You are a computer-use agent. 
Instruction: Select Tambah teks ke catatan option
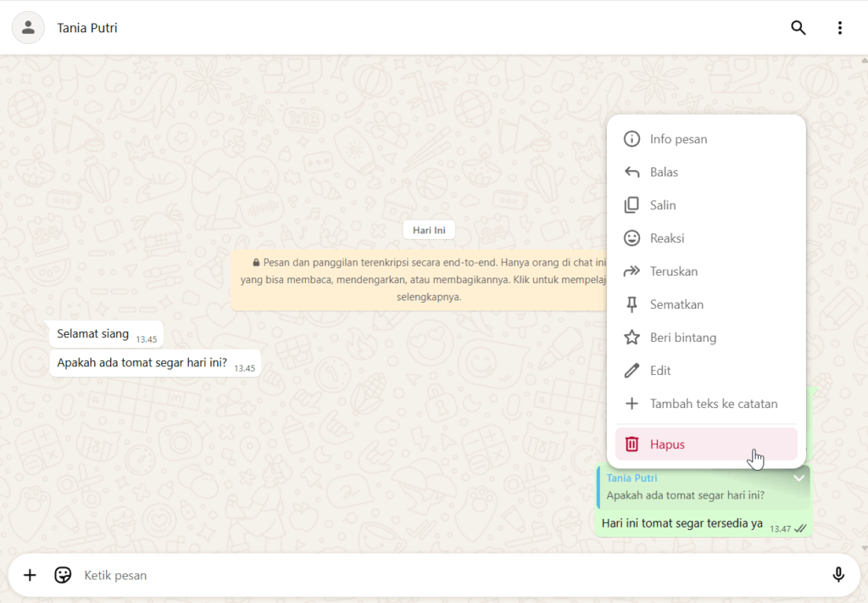tap(713, 404)
